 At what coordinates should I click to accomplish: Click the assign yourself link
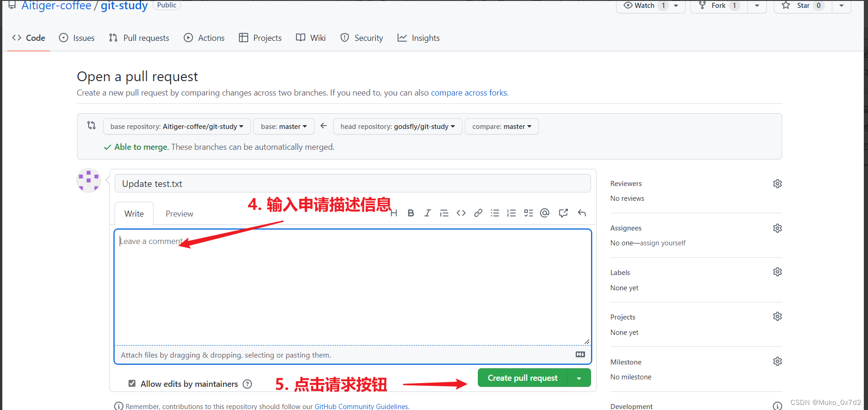coord(662,243)
